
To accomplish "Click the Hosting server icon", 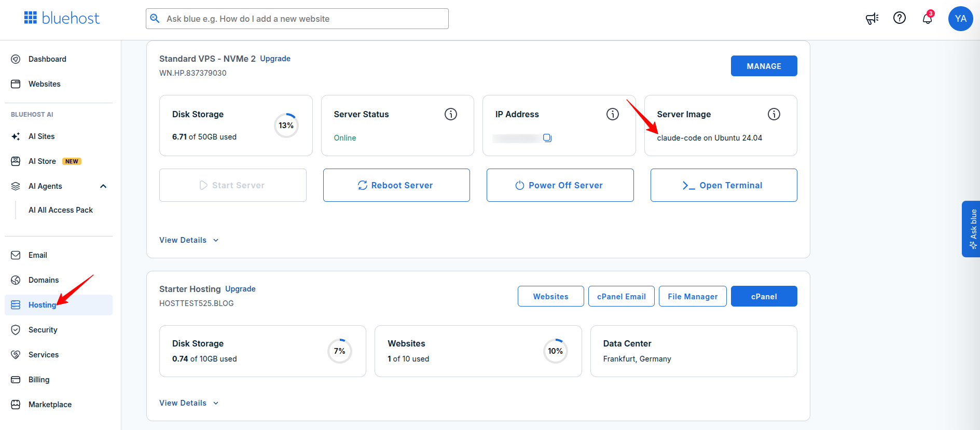I will [16, 305].
